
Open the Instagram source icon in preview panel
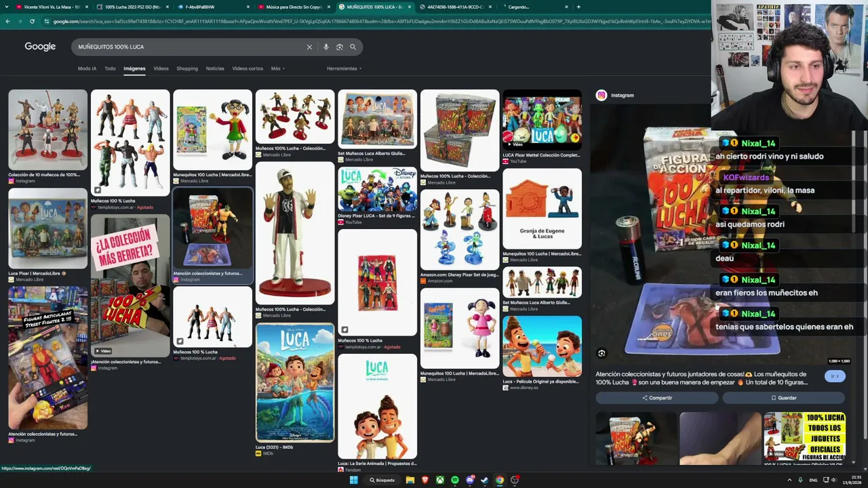point(601,96)
